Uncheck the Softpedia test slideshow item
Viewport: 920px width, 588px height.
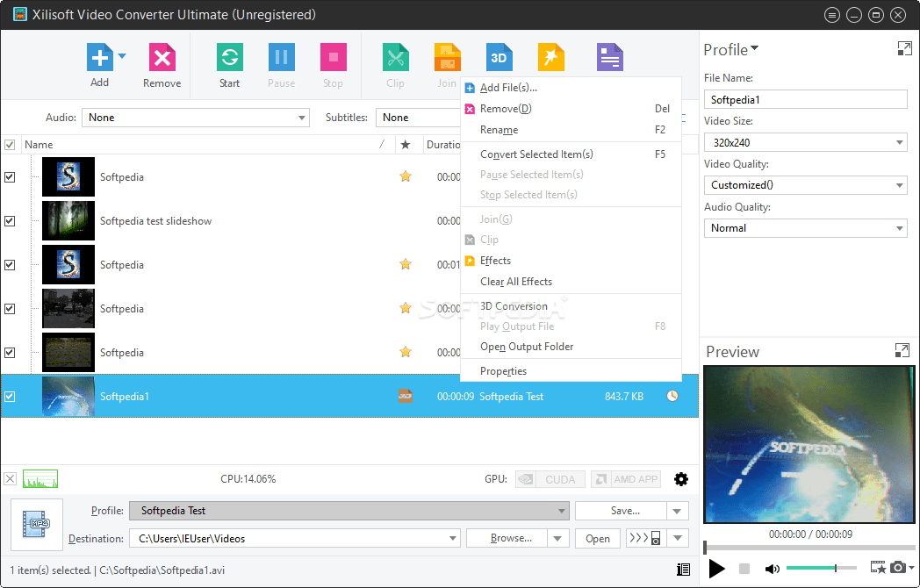[x=11, y=220]
